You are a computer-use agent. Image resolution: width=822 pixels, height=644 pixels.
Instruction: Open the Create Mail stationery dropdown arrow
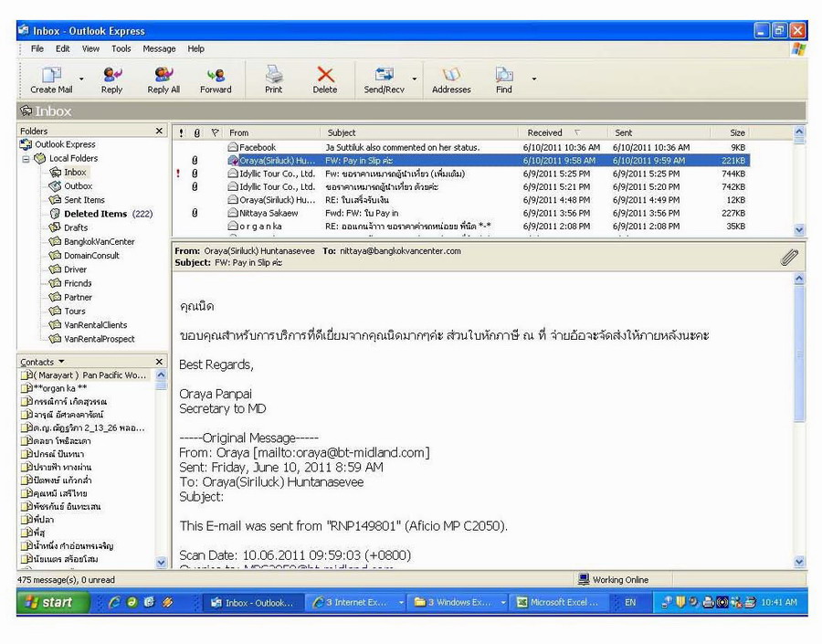[81, 79]
